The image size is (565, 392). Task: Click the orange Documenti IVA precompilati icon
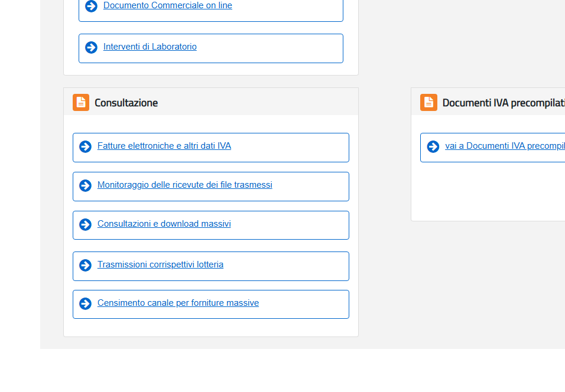[x=429, y=103]
